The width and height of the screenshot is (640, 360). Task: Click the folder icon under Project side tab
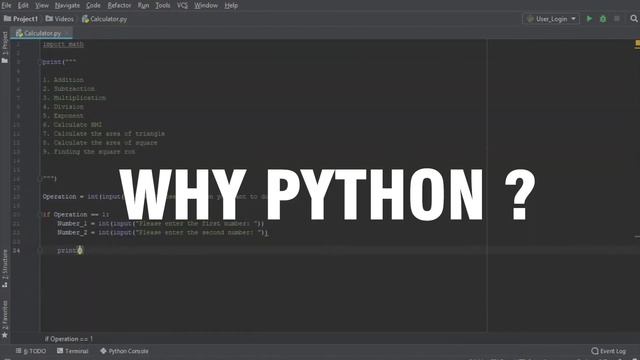[x=4, y=60]
